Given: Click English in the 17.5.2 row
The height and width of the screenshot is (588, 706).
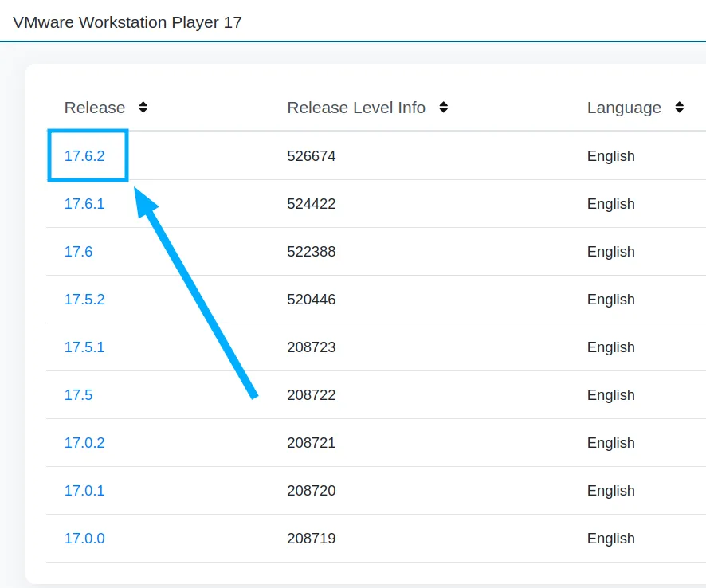Looking at the screenshot, I should [611, 300].
